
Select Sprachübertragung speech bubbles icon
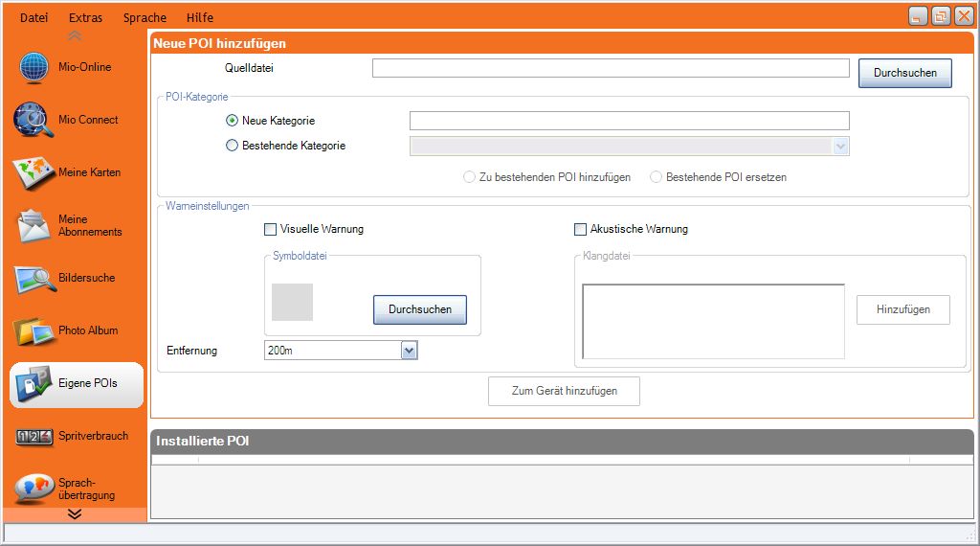click(x=33, y=488)
